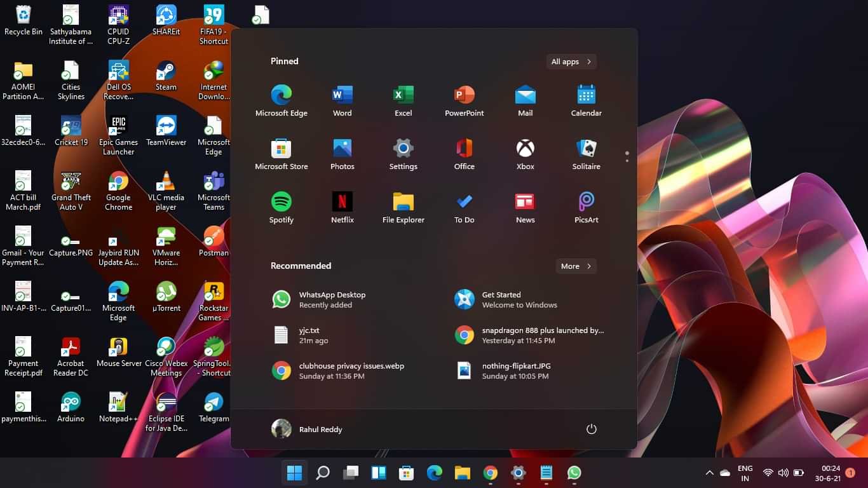
Task: Select the Recycle Bin desktop icon
Action: (x=24, y=20)
